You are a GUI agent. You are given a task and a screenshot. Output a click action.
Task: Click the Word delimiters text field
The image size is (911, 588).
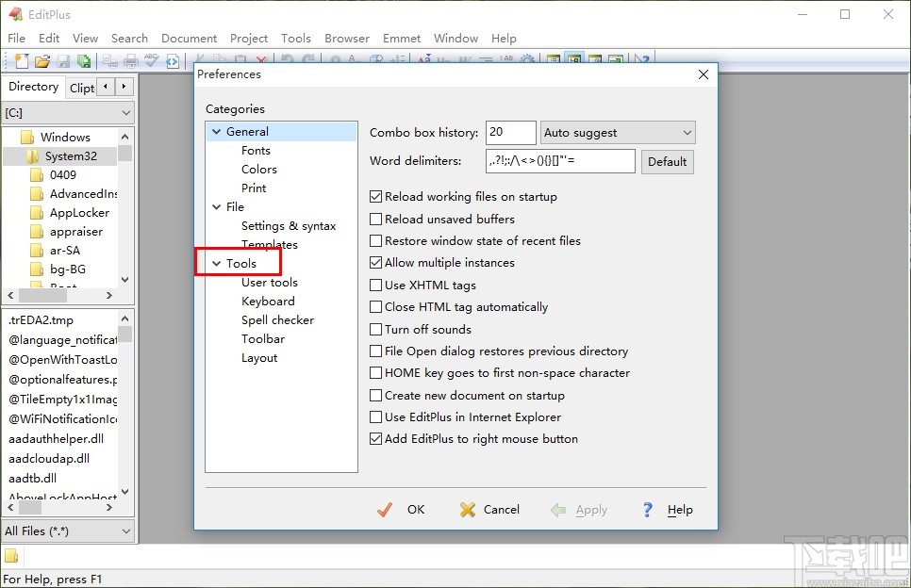tap(560, 161)
